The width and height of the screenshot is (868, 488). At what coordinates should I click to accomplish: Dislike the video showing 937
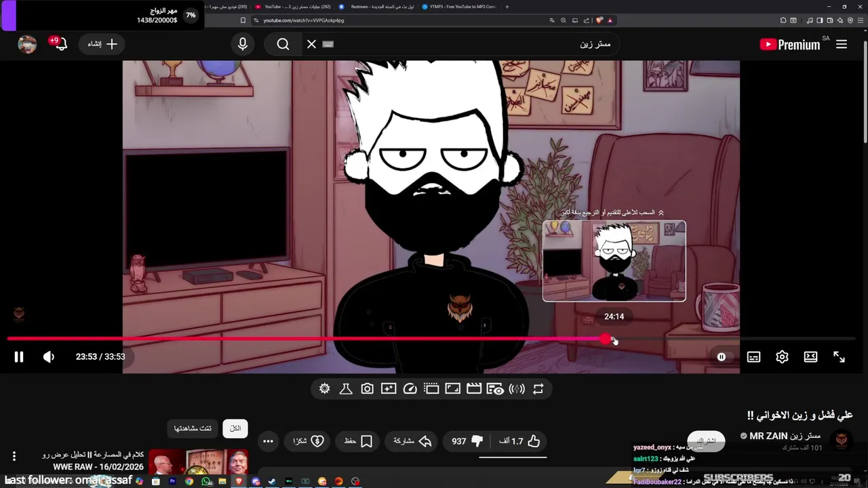(467, 441)
